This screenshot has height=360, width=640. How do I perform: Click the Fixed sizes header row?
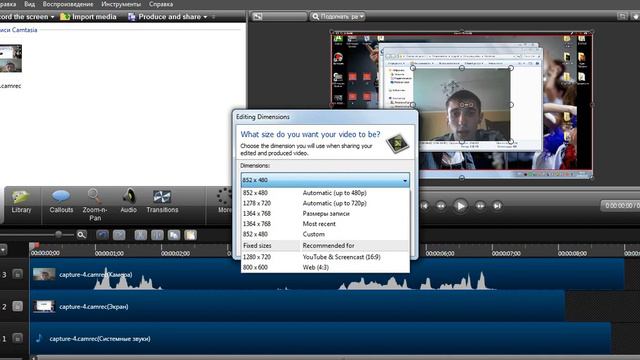point(325,245)
